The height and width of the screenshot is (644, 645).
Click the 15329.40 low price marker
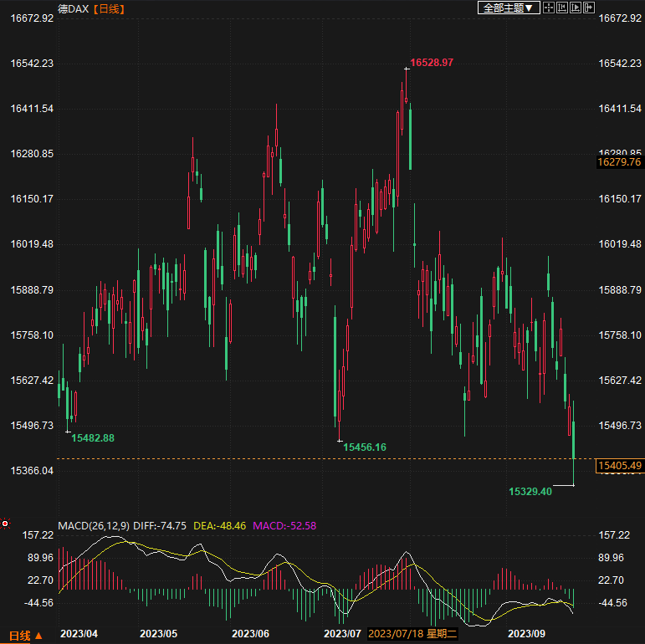(x=530, y=491)
